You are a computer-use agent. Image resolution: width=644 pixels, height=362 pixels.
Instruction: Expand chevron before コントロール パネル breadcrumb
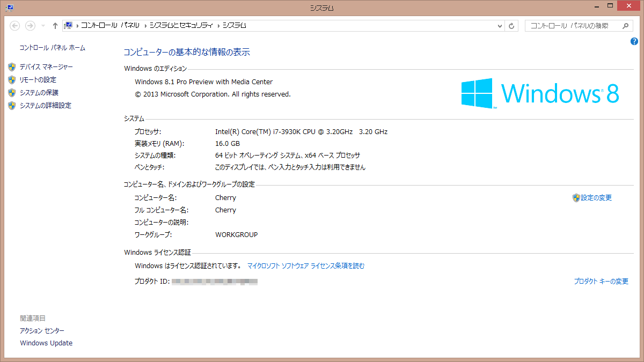click(x=77, y=26)
